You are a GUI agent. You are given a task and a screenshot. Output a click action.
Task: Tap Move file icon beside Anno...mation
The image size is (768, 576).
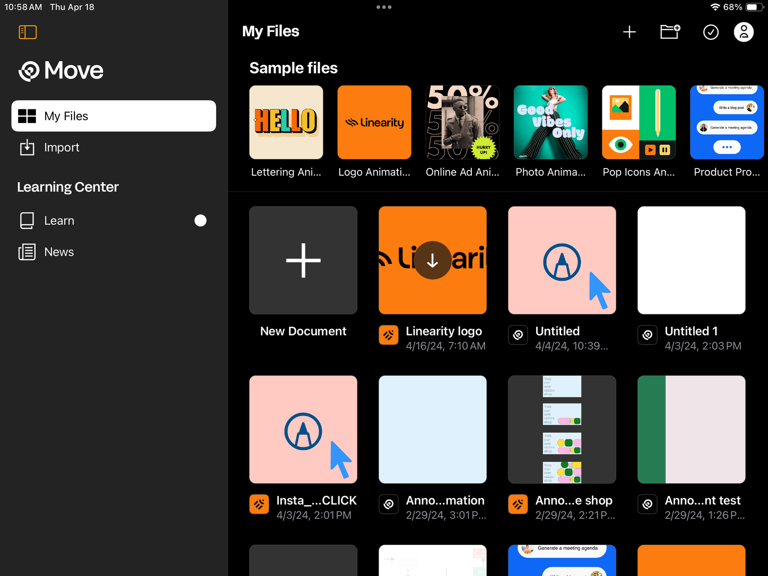388,504
